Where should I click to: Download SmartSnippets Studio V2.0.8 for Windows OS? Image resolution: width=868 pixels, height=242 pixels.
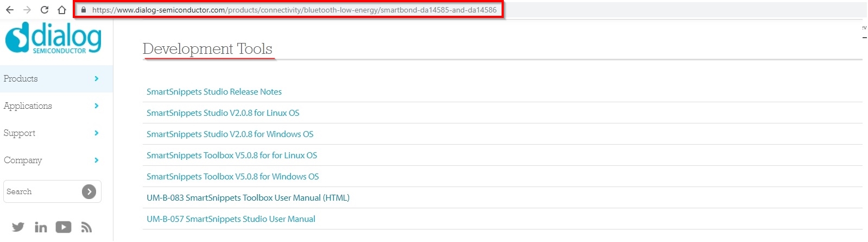pos(230,134)
